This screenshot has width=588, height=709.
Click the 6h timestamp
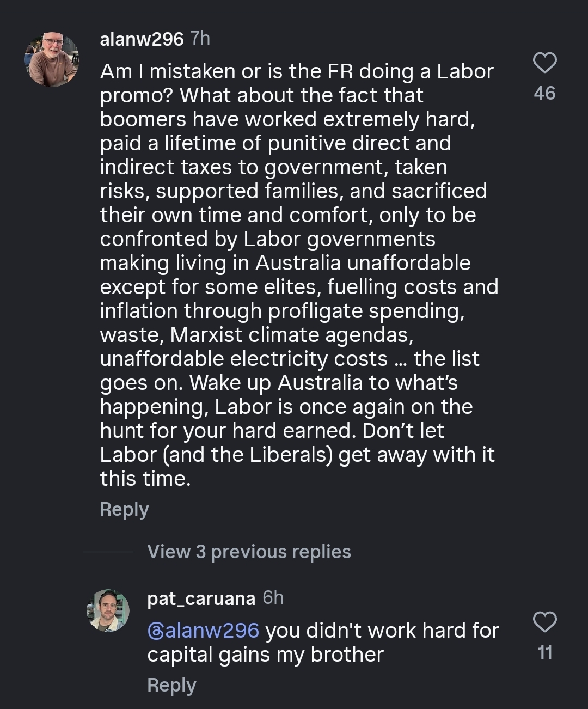pyautogui.click(x=273, y=598)
